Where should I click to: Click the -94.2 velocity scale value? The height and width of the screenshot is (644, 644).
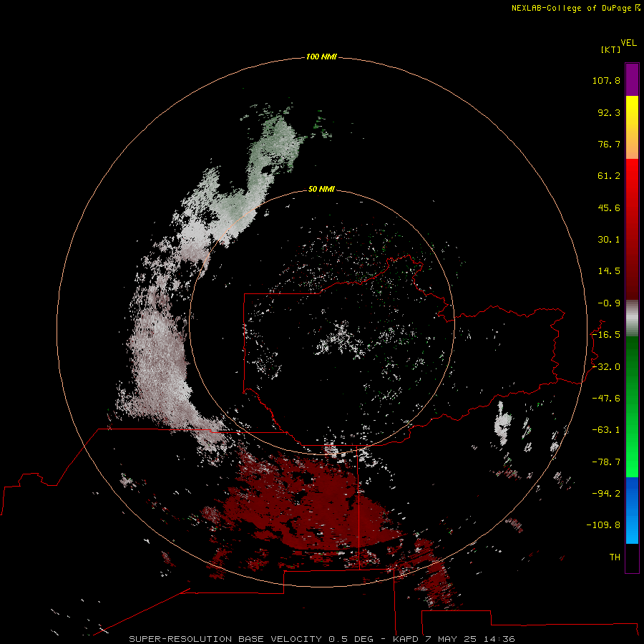(606, 494)
